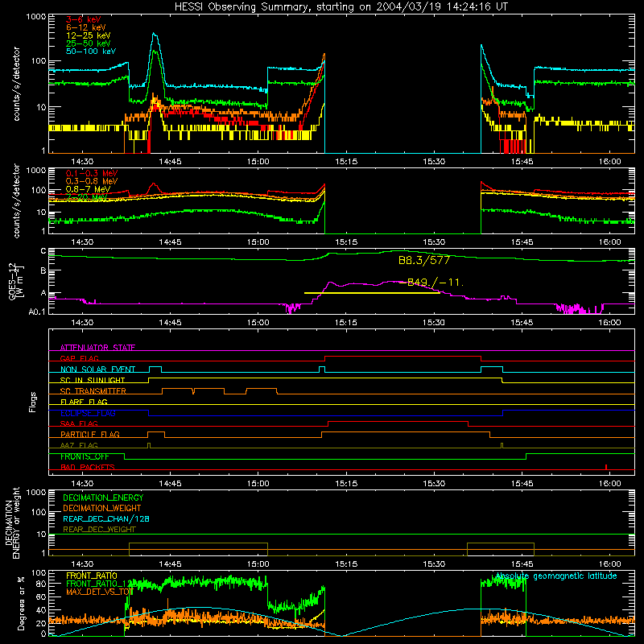The height and width of the screenshot is (644, 644).
Task: Click the REAR_DEC_WEIGHT legend label
Action: (99, 530)
